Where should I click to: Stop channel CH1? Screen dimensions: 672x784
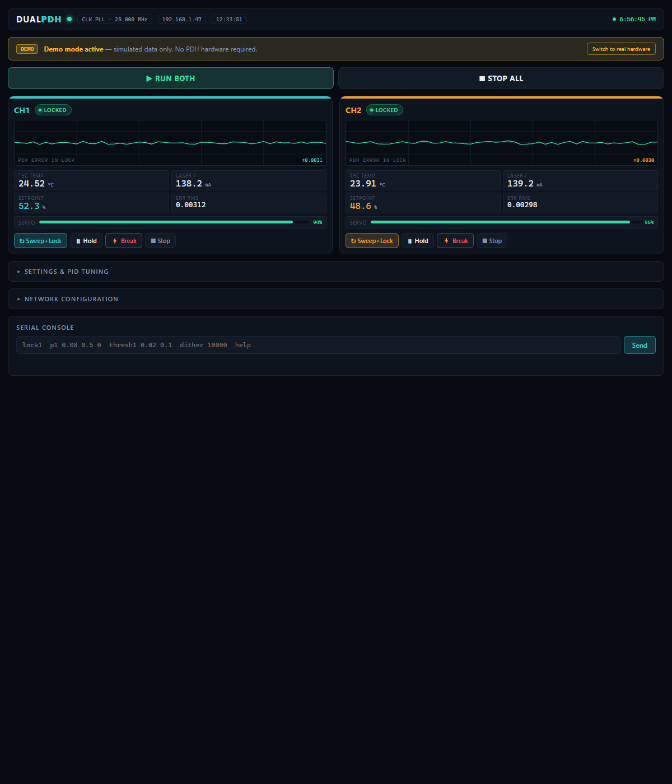tap(160, 241)
